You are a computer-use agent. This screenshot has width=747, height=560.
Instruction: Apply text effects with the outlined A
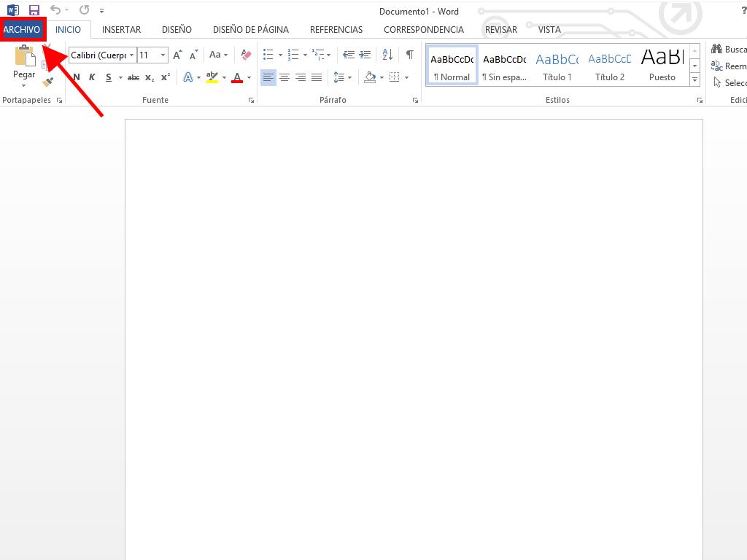pyautogui.click(x=187, y=77)
